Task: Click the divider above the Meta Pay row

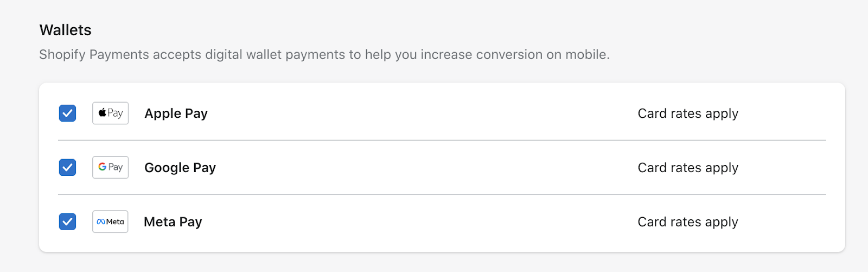Action: (x=442, y=194)
